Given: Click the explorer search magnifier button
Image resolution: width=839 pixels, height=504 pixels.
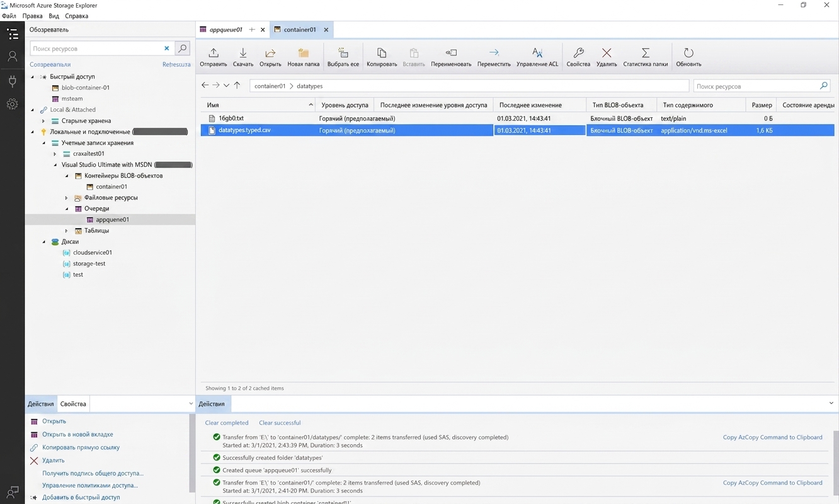Looking at the screenshot, I should 182,48.
